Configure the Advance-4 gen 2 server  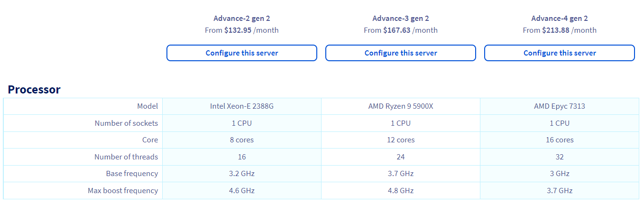[x=560, y=53]
